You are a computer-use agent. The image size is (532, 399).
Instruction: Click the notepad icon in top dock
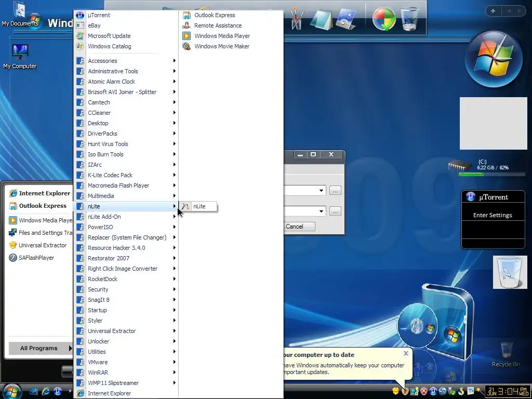pyautogui.click(x=321, y=19)
